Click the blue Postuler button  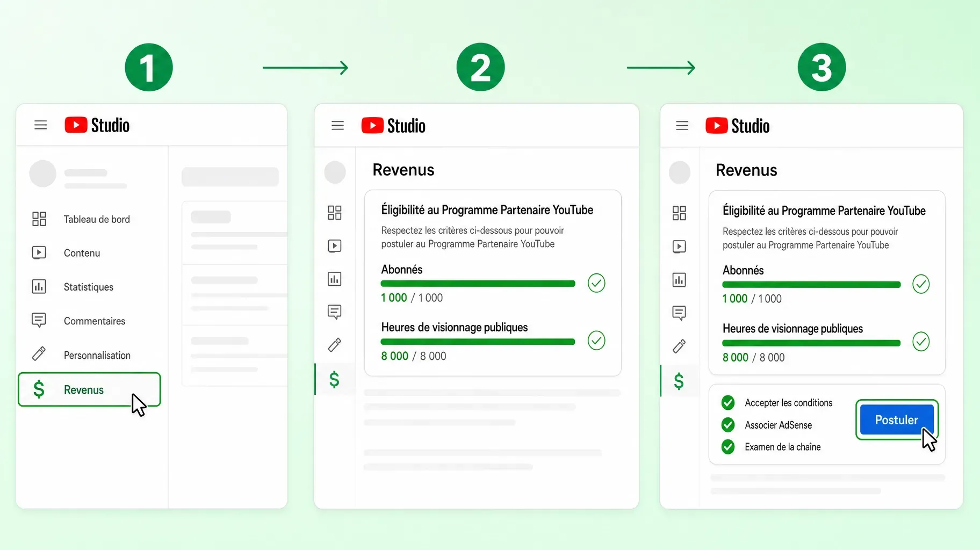click(x=897, y=419)
